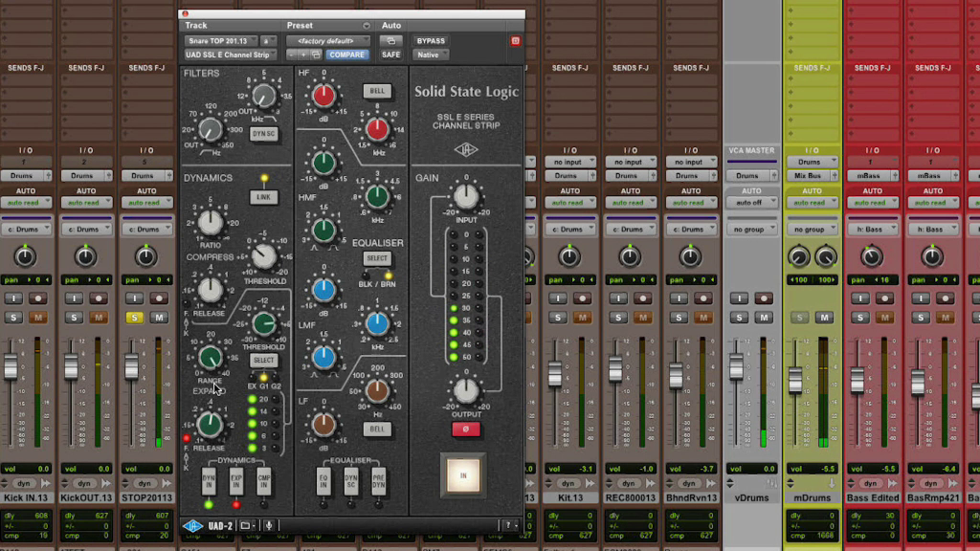Open the factory default preset dropdown
Viewport: 980px width, 551px height.
328,41
